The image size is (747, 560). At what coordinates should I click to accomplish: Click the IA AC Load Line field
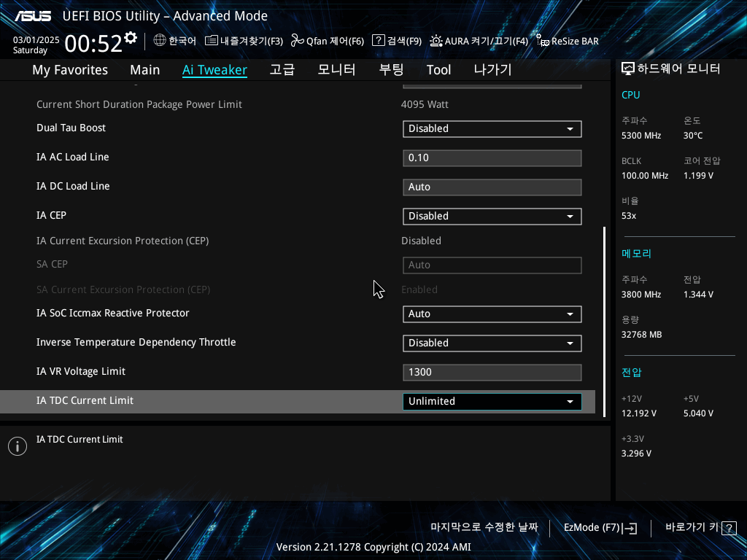tap(492, 158)
